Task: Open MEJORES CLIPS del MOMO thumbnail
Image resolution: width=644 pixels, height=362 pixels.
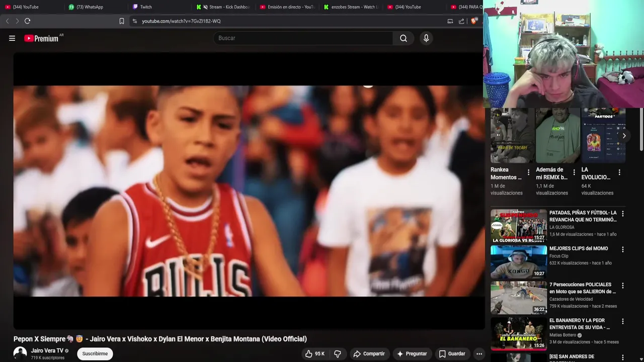Action: click(519, 261)
